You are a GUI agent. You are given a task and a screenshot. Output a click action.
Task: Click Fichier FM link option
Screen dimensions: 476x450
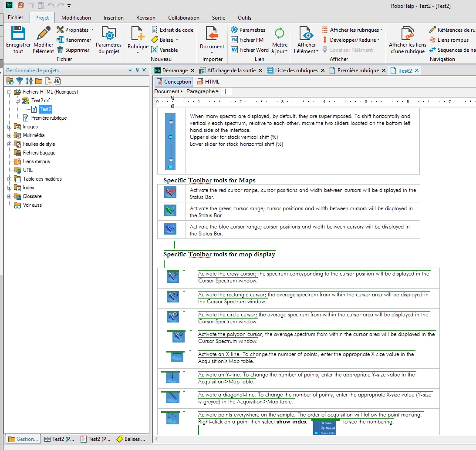[247, 40]
